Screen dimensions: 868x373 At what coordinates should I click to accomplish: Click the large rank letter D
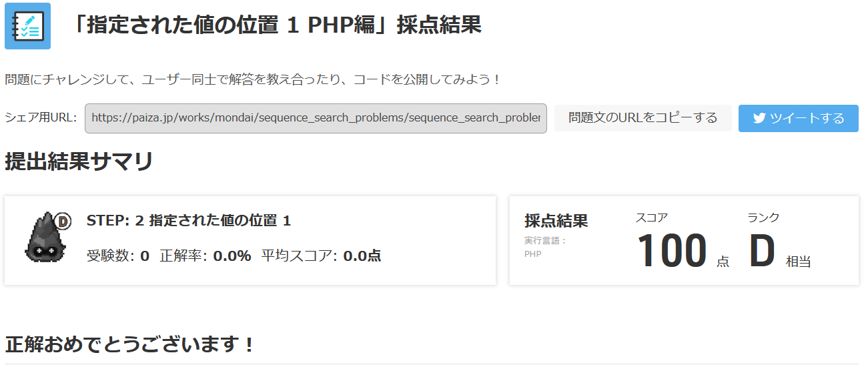coord(762,252)
